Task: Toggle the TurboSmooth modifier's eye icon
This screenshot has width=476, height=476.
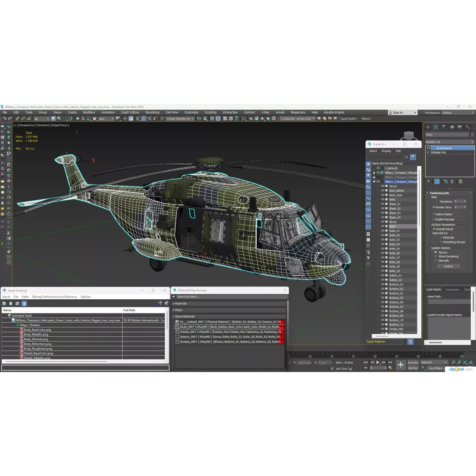Action: [428, 148]
